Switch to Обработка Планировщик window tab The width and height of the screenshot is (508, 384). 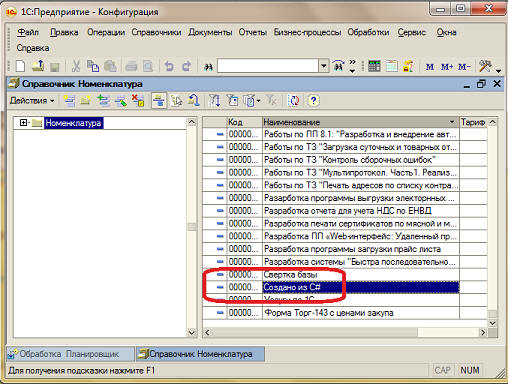coord(70,354)
